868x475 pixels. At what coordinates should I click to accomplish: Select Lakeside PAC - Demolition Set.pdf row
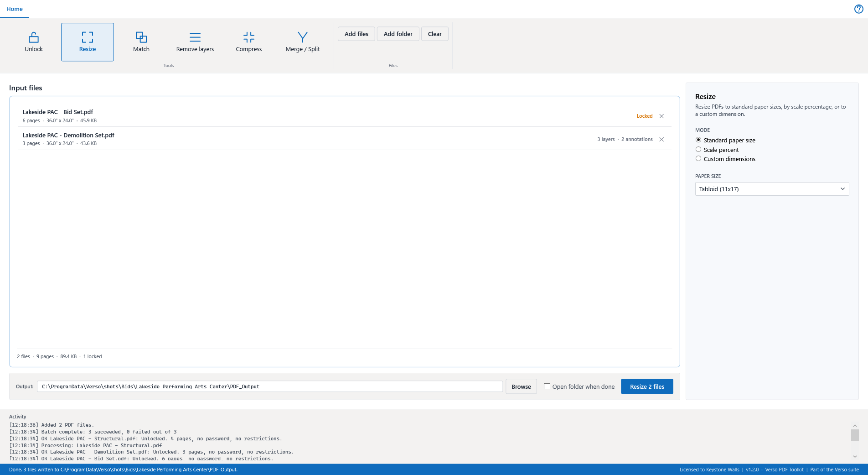click(345, 139)
